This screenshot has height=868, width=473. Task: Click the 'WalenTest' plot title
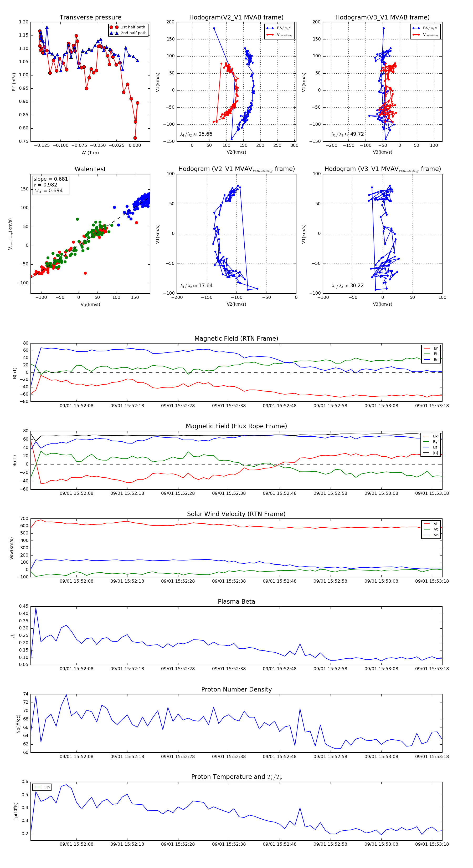point(90,169)
